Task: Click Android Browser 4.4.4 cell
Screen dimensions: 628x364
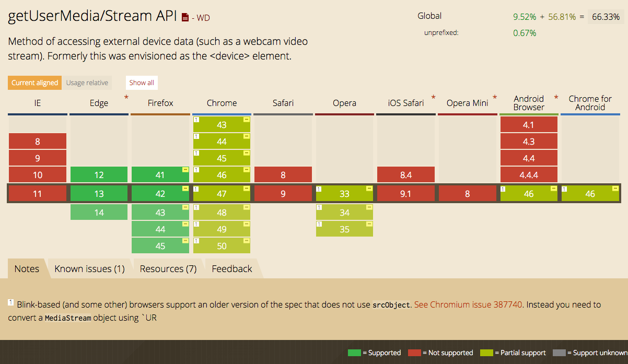Action: click(x=529, y=174)
